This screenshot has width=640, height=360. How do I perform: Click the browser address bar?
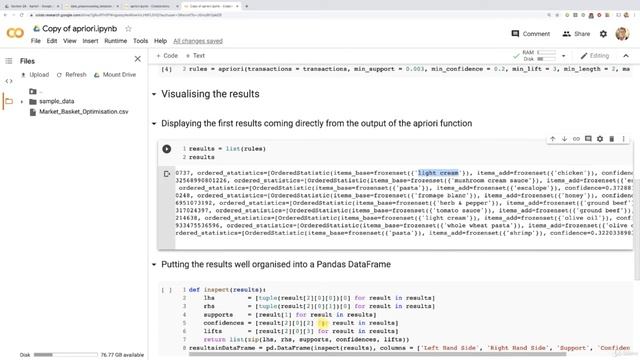point(286,15)
